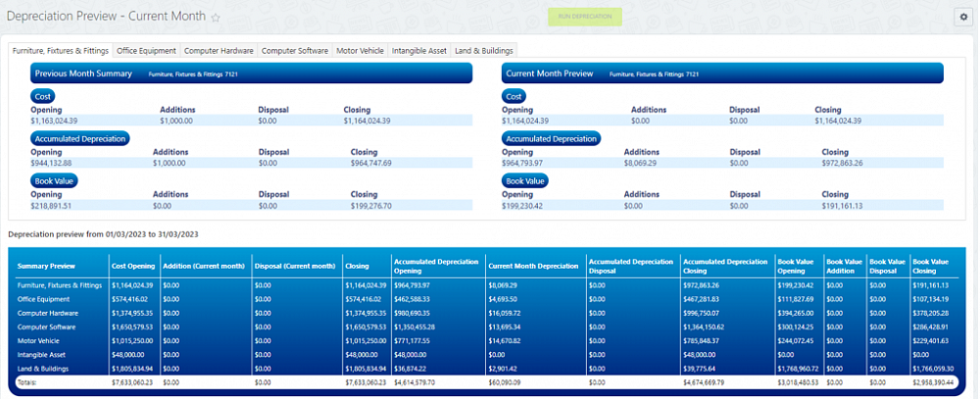The height and width of the screenshot is (399, 980).
Task: Switch to the Motor Vehicle tab
Action: (360, 50)
